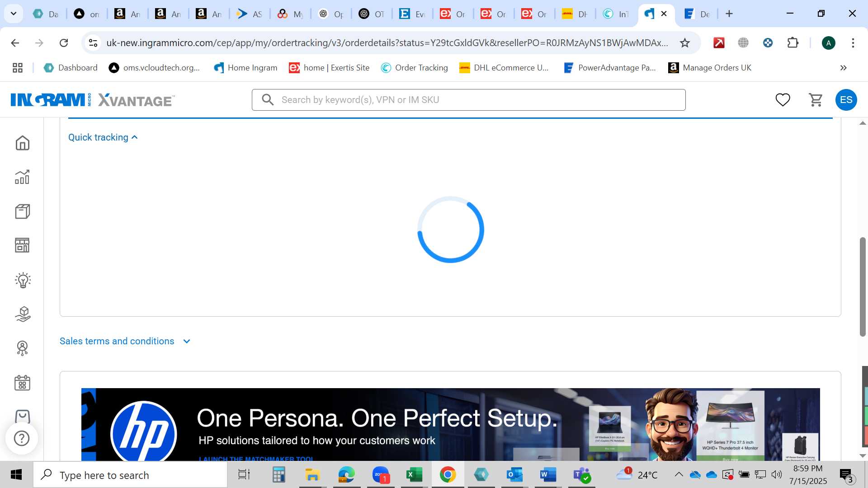Collapse the Quick tracking section
The height and width of the screenshot is (488, 868).
point(103,137)
